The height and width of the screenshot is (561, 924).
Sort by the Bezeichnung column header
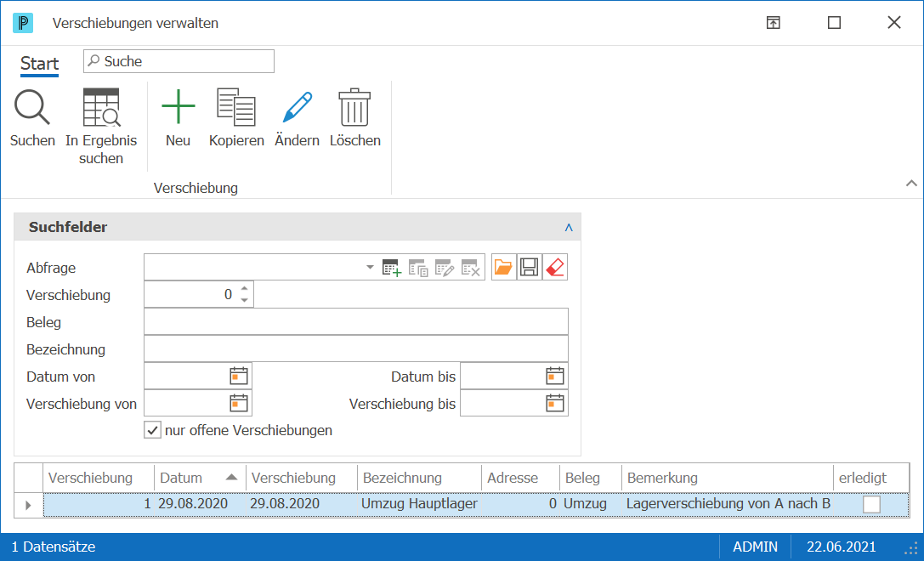point(419,478)
